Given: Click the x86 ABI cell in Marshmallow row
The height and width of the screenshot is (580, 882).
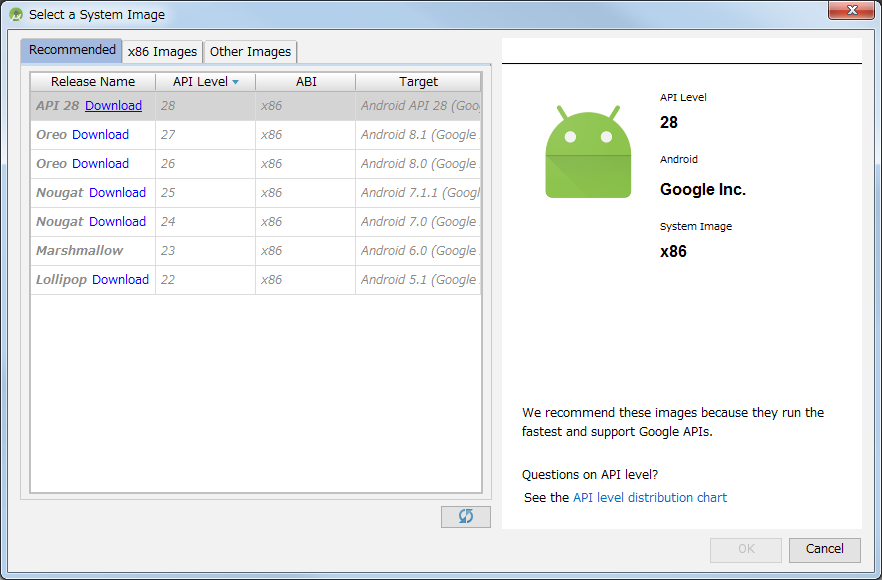Looking at the screenshot, I should [x=305, y=251].
